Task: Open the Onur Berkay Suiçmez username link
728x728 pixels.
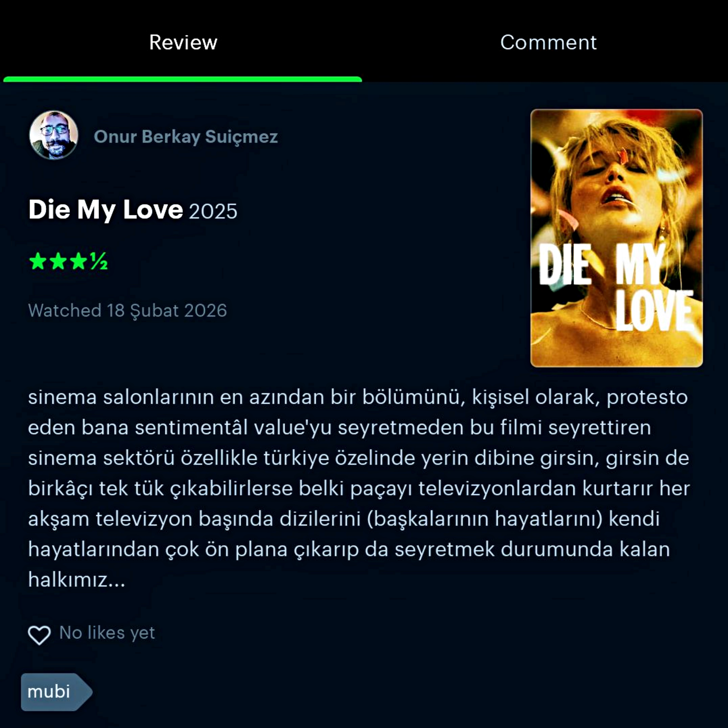Action: click(x=186, y=136)
